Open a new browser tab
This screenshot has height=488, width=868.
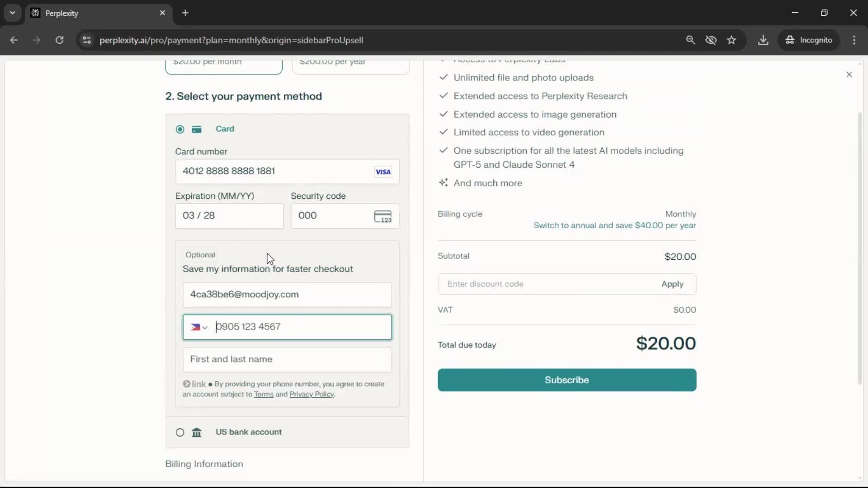(x=185, y=13)
